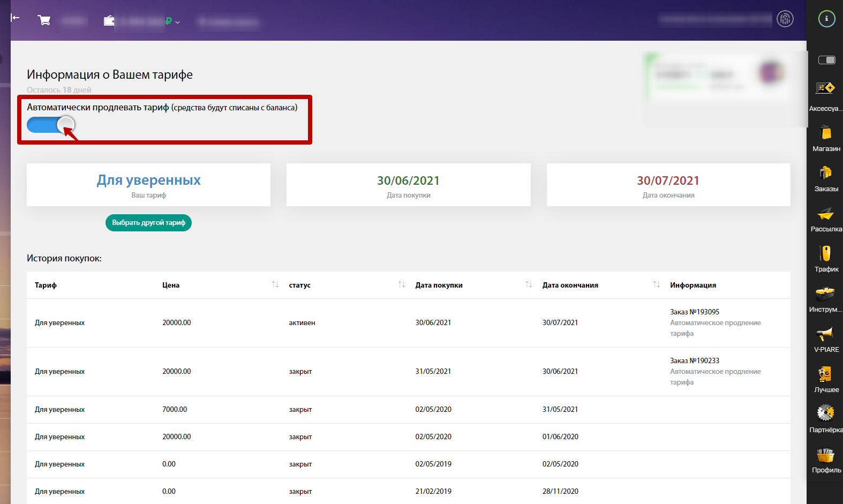Open Рассылка in the sidebar

tap(826, 219)
